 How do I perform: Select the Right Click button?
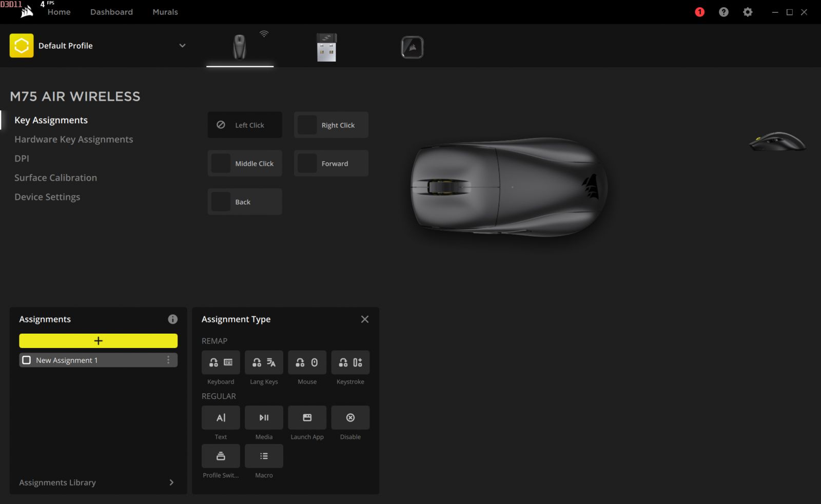[x=331, y=125]
